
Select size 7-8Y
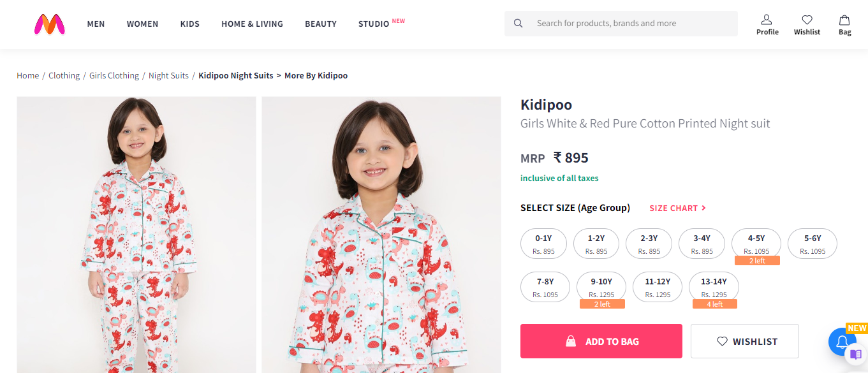pyautogui.click(x=545, y=286)
